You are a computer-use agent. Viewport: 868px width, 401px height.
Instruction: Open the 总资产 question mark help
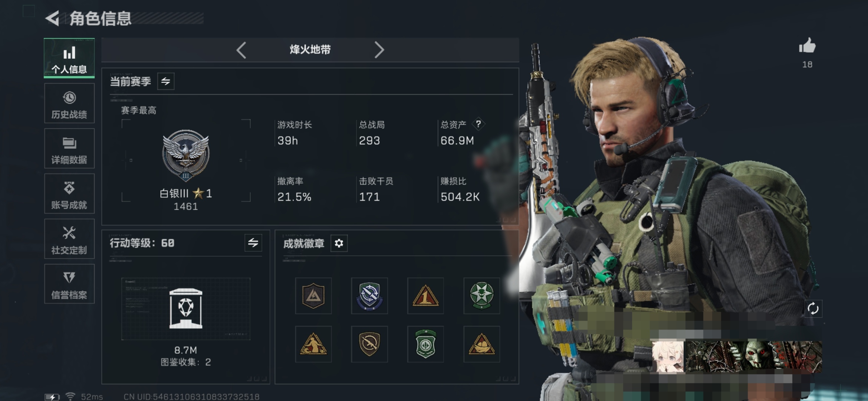(479, 124)
